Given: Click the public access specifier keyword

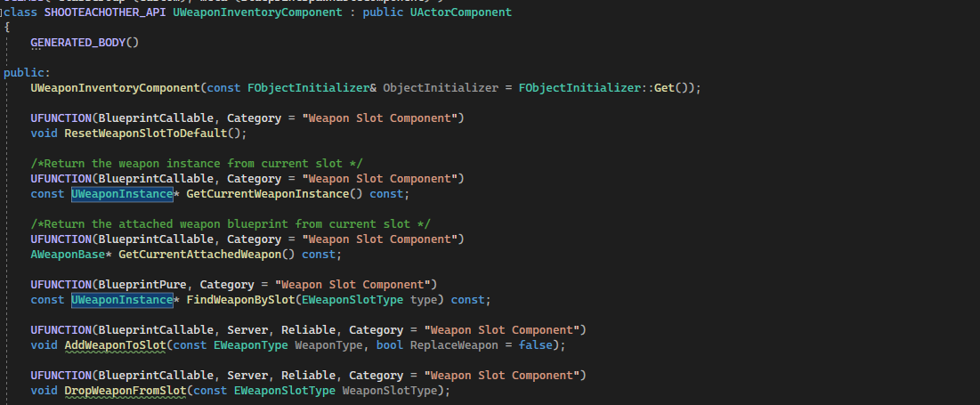Looking at the screenshot, I should 24,73.
